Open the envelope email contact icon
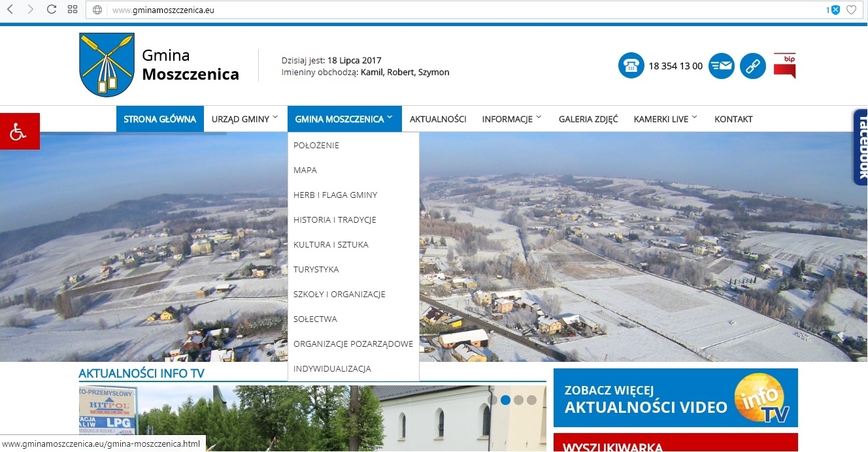 [x=722, y=66]
